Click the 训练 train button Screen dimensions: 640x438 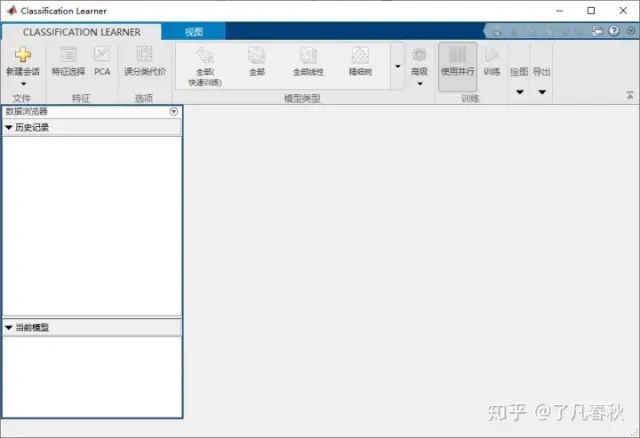(x=492, y=62)
